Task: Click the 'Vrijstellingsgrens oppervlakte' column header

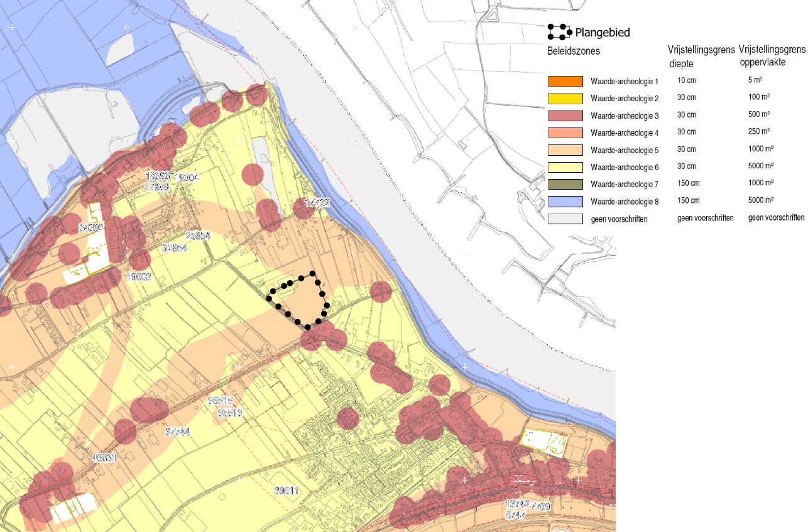Action: [x=772, y=55]
